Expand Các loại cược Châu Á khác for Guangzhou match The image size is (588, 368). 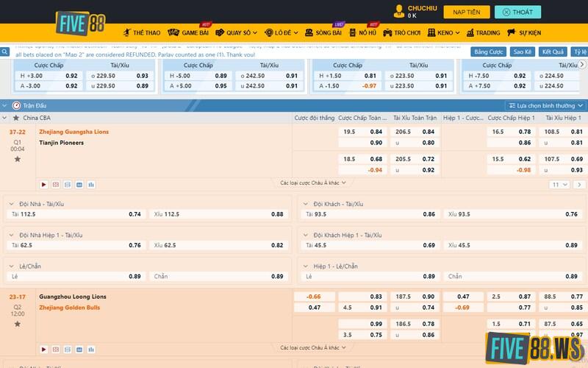coord(313,347)
